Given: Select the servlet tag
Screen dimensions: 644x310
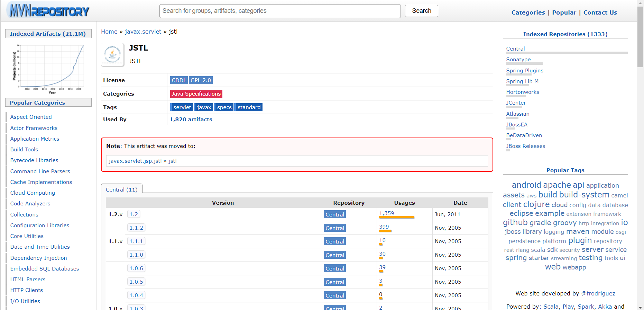Looking at the screenshot, I should tap(182, 107).
